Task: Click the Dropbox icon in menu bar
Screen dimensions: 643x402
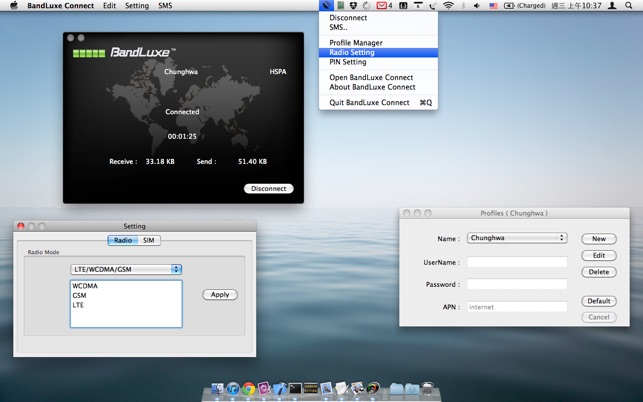Action: pos(353,5)
